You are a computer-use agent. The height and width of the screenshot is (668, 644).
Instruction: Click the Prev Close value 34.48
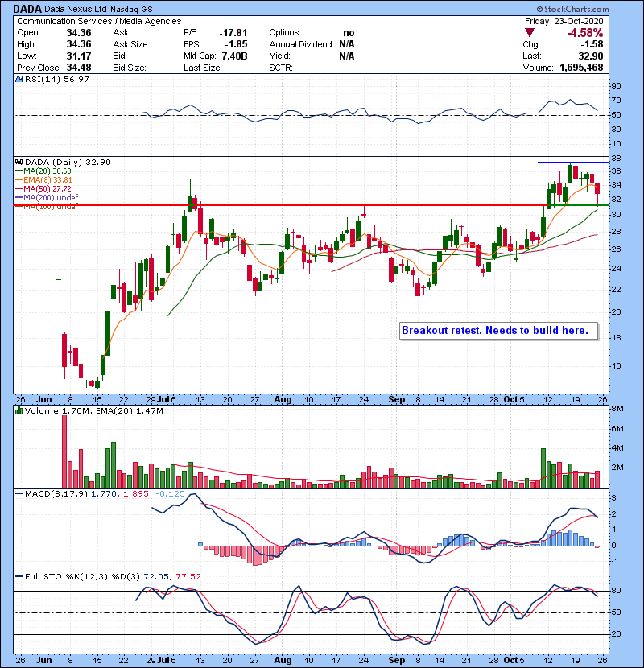[79, 68]
